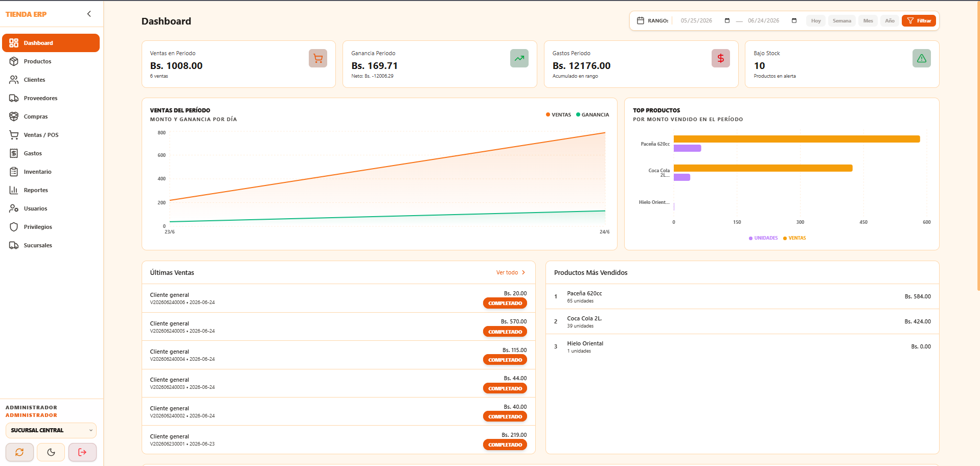Click the orange refresh button
Screen dimensions: 980x466
19,452
